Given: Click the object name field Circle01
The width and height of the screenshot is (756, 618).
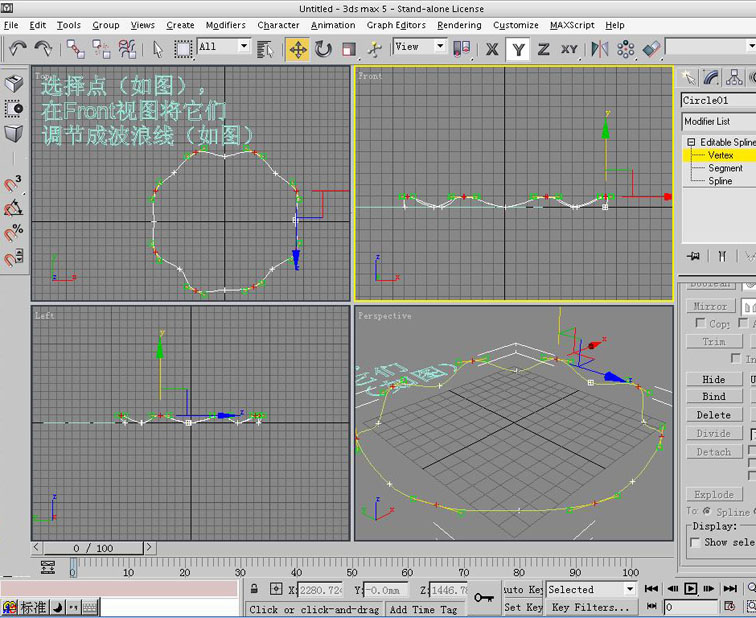Looking at the screenshot, I should (x=718, y=100).
